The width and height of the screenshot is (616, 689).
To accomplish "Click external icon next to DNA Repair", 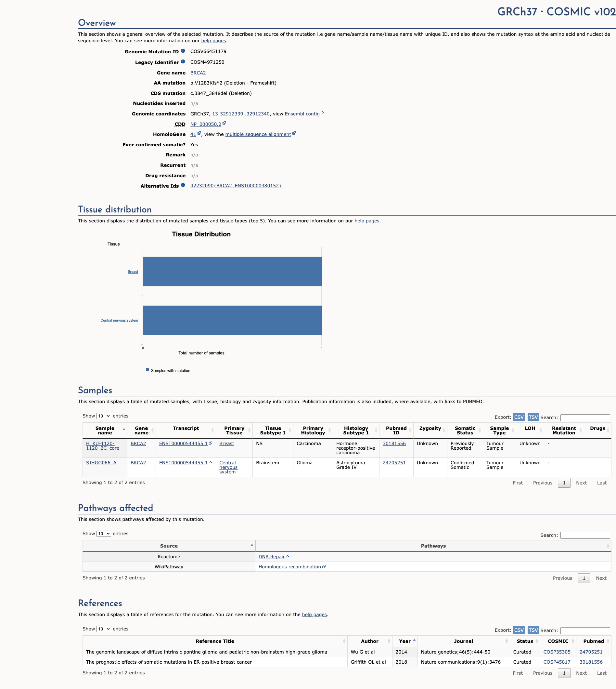I will 288,557.
